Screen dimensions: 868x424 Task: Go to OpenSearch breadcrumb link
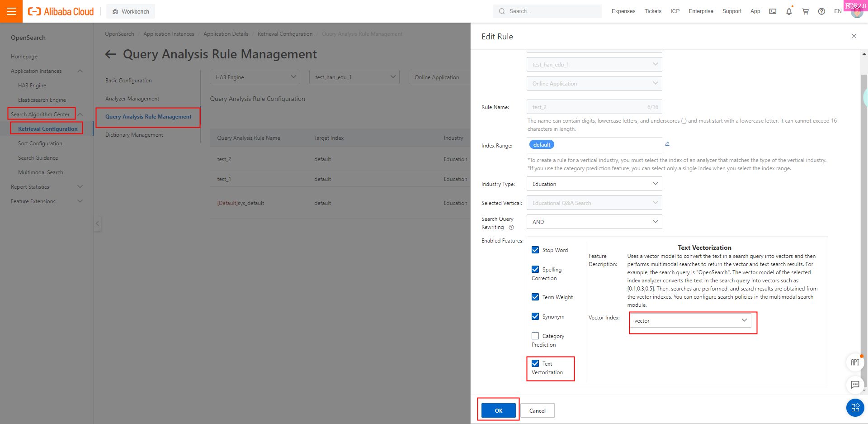[119, 34]
